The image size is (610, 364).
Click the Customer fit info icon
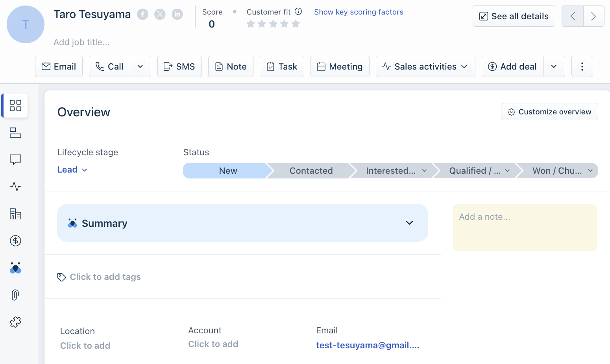point(298,11)
